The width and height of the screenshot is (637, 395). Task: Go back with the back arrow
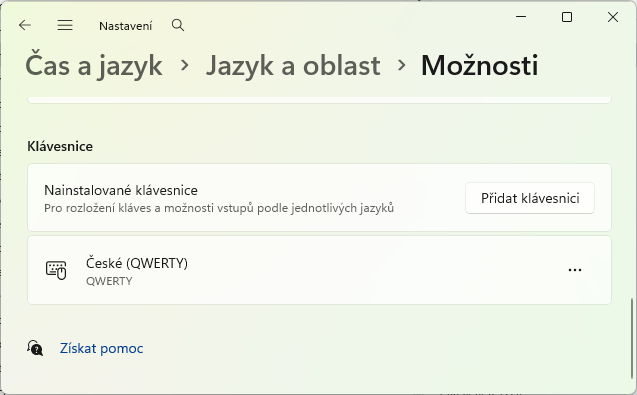tap(25, 25)
